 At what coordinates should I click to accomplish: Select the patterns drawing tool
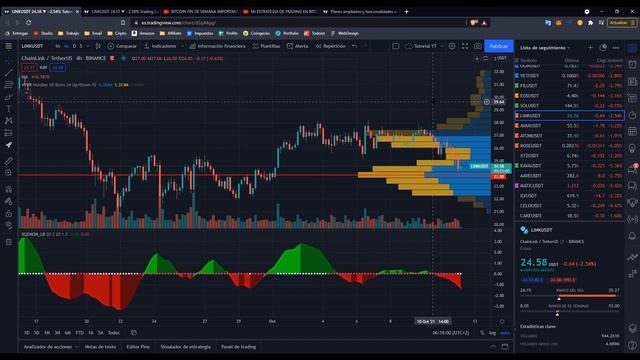click(x=9, y=120)
